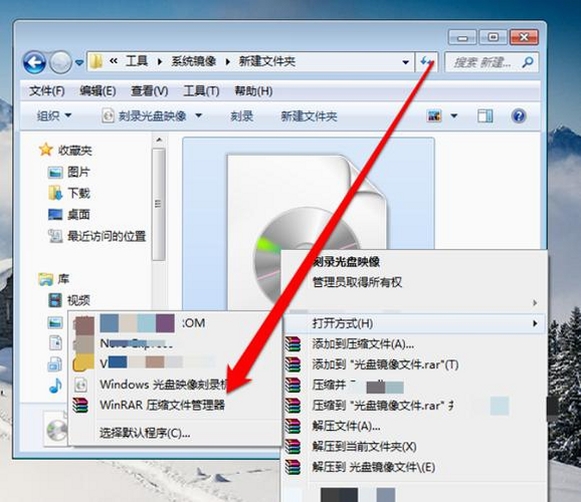Open Help with the question mark icon
Screen dimensions: 581x502
[x=518, y=116]
